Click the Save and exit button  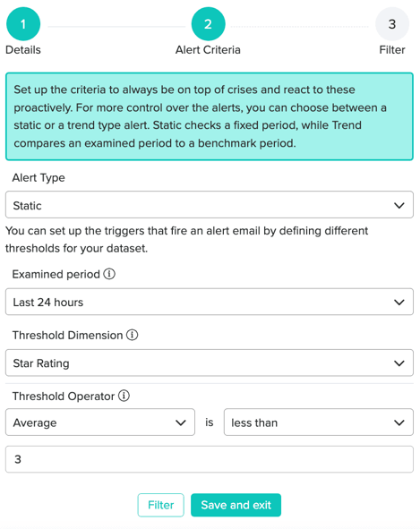coord(236,505)
